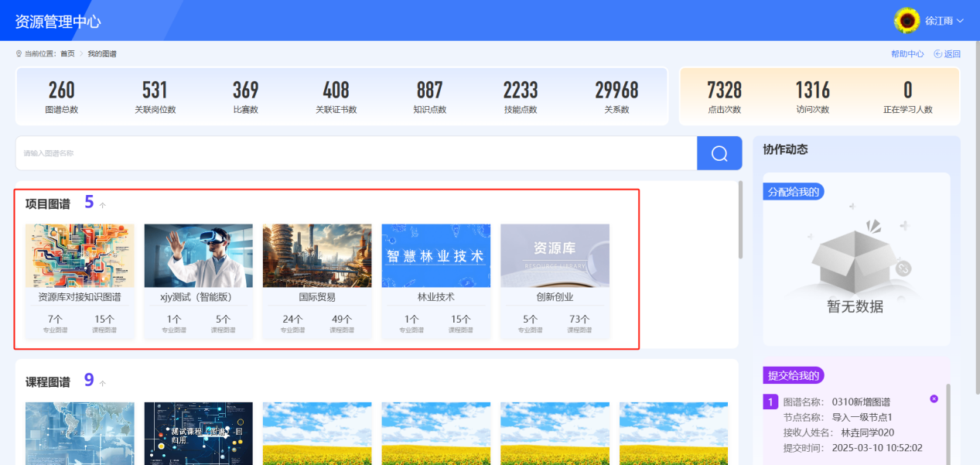
Task: Expand the 徐江雨 account dropdown arrow
Action: click(960, 21)
